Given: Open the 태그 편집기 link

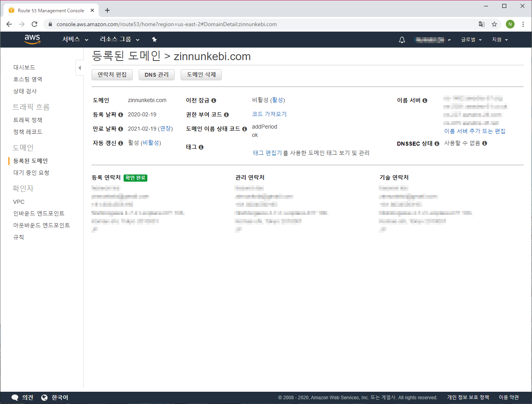Looking at the screenshot, I should 268,153.
